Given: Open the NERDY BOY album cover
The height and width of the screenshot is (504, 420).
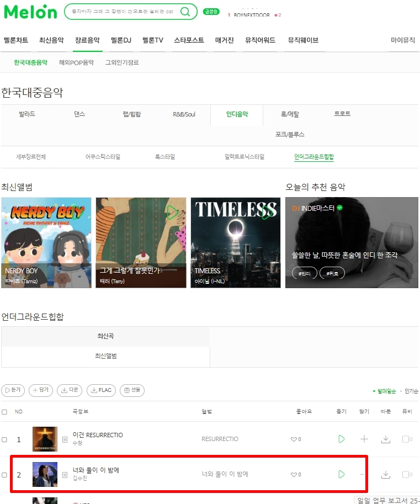Looking at the screenshot, I should [x=46, y=243].
